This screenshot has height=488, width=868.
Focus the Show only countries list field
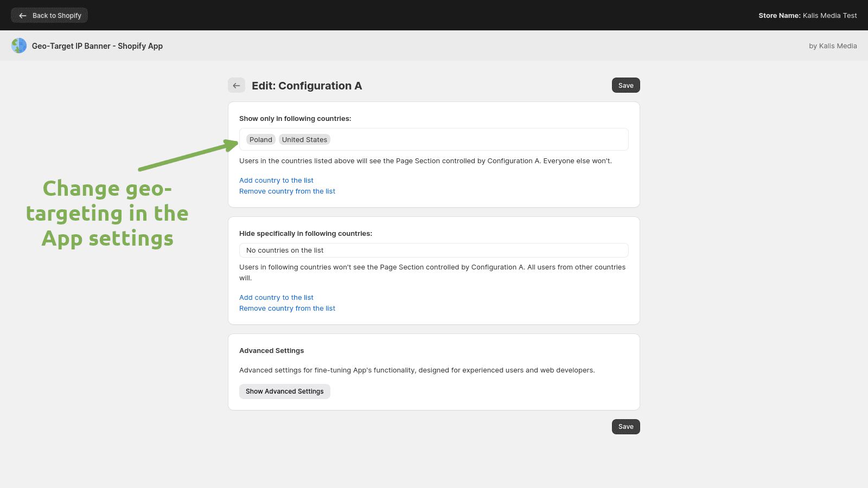[477, 140]
